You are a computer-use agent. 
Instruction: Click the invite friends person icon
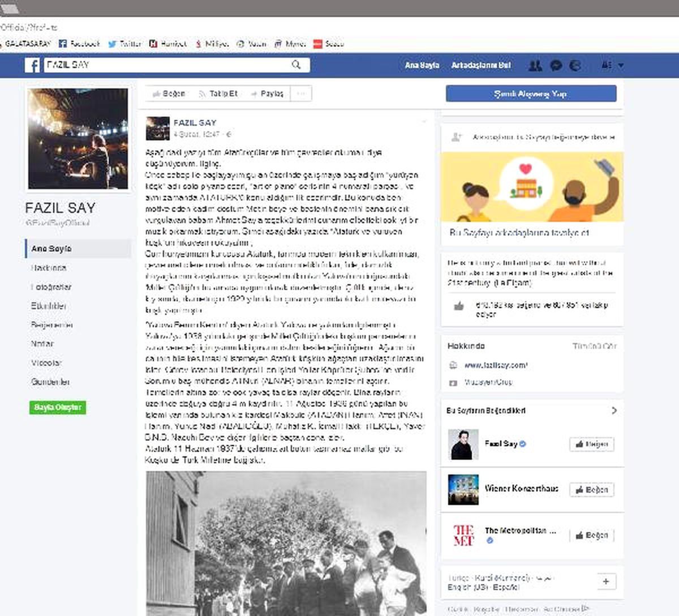(x=456, y=137)
